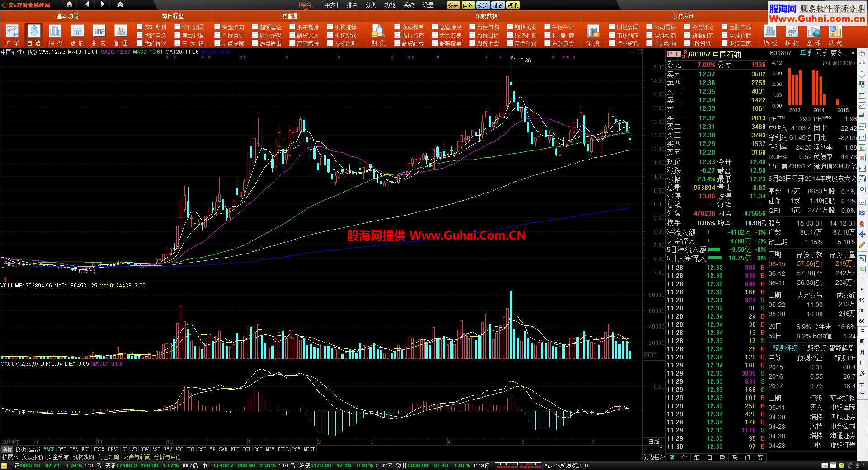
Task: Expand the 侧边栏> sidebar toggle
Action: (654, 457)
